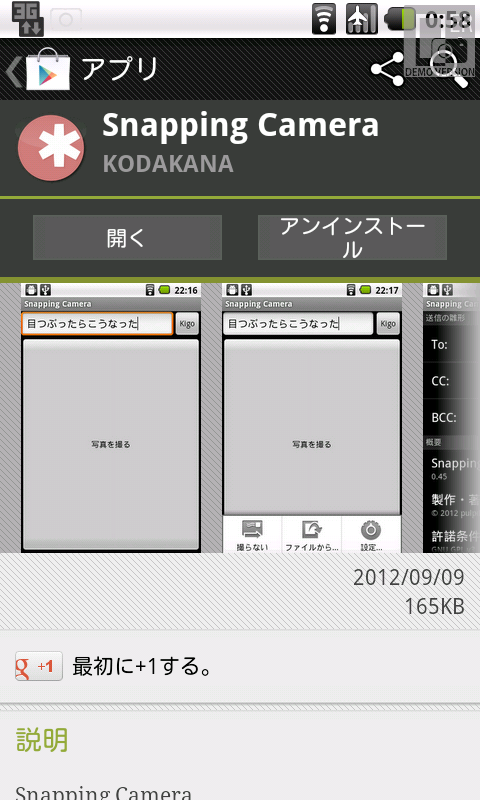Tap the 3G data indicator icon

[28, 19]
